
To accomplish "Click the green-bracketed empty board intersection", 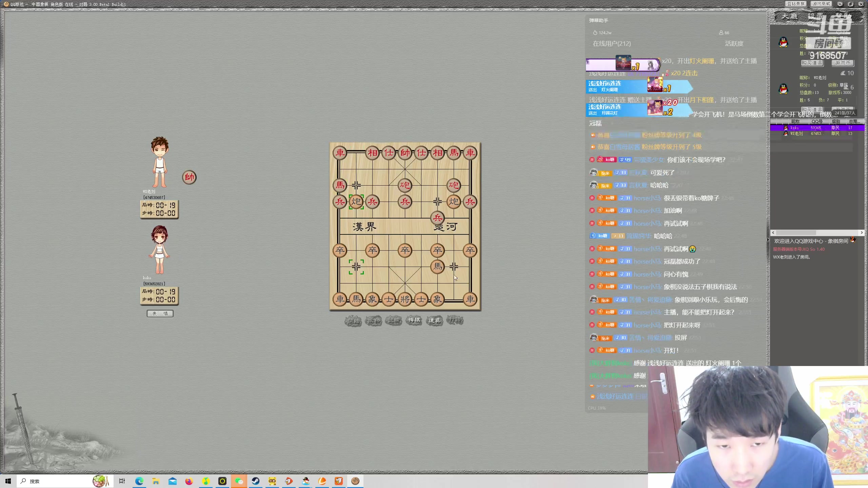I will point(356,267).
